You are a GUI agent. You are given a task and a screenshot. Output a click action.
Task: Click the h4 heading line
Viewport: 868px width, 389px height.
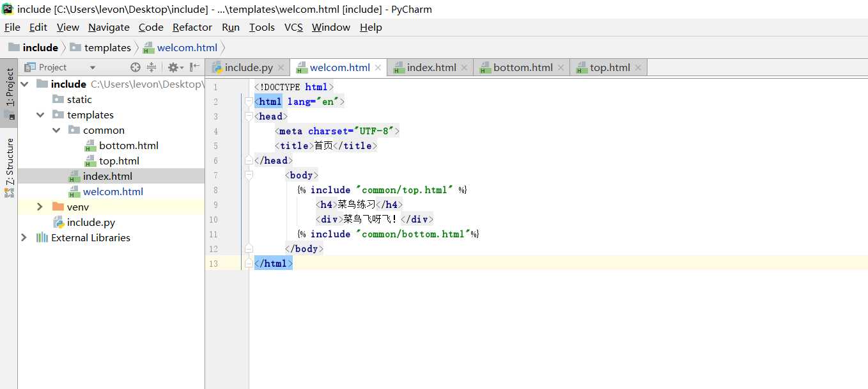pyautogui.click(x=359, y=204)
